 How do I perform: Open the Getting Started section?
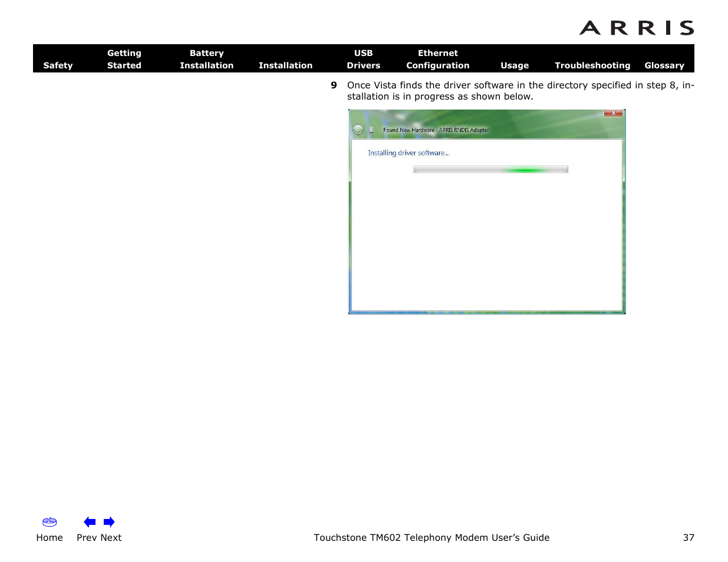coord(124,59)
